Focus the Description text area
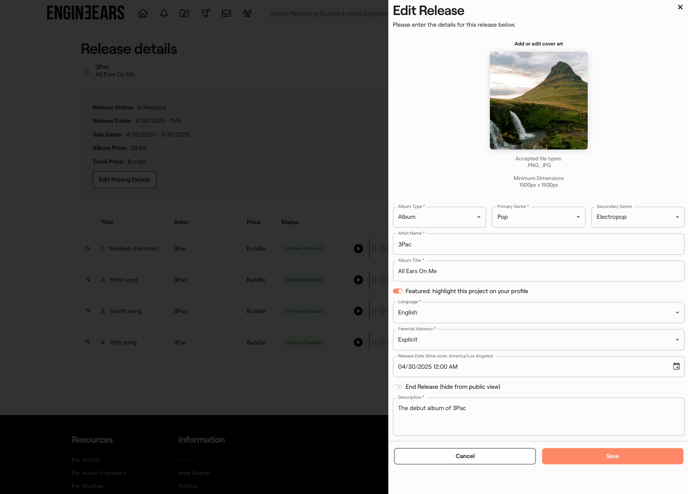 538,417
